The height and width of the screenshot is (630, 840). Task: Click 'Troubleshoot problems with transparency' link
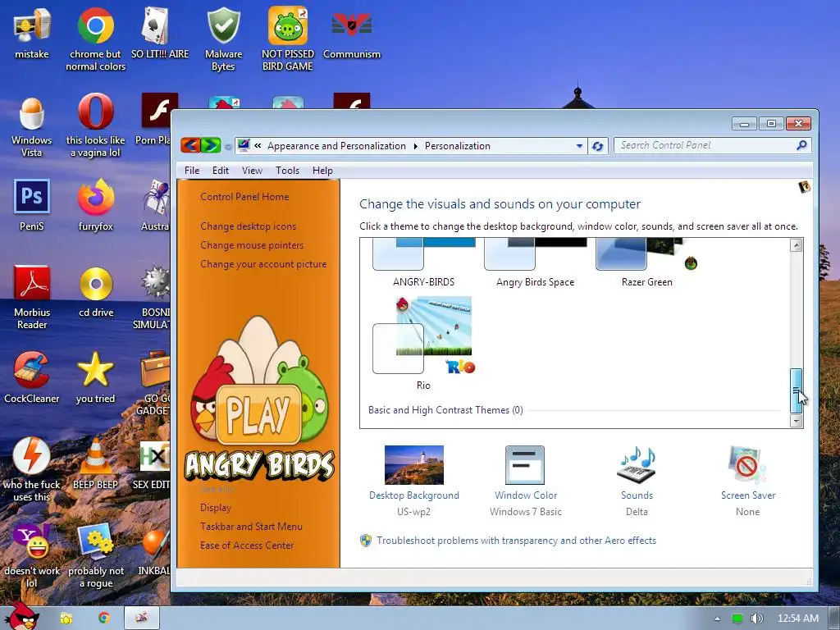point(516,541)
